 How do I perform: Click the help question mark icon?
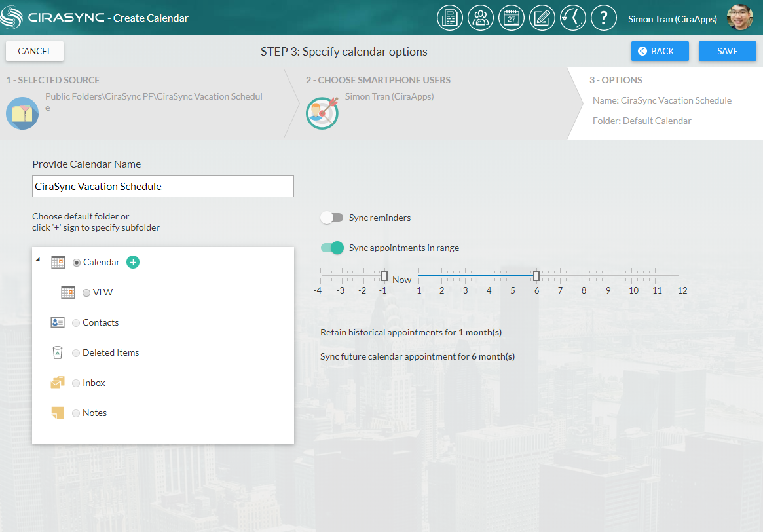click(x=604, y=18)
